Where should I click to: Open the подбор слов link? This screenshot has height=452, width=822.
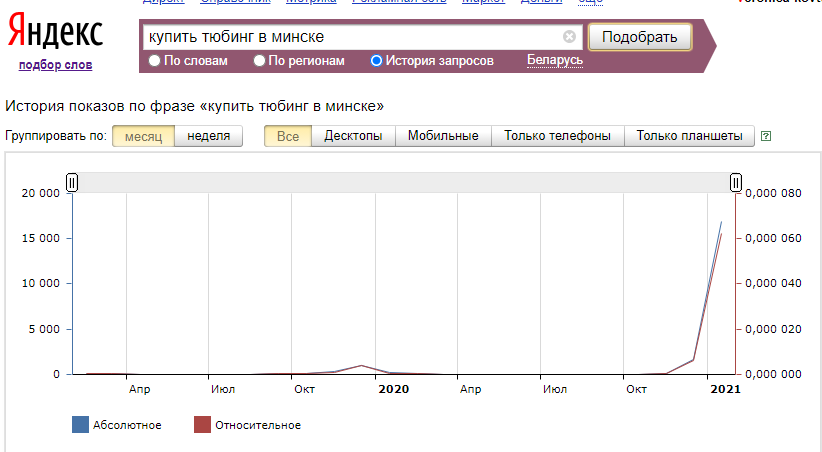coord(55,65)
